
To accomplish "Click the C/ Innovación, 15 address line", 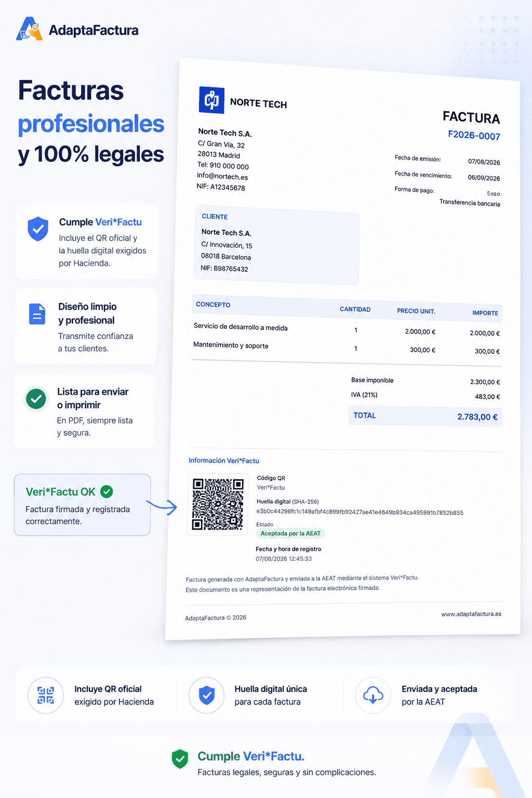I will click(227, 245).
